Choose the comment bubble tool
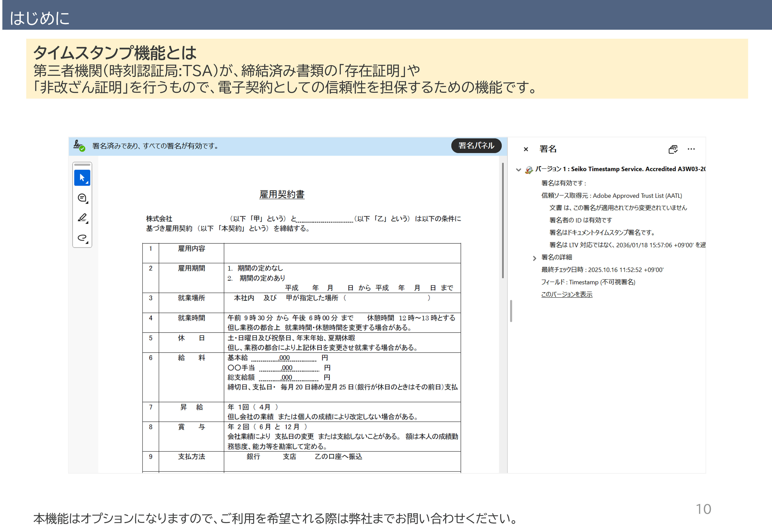Screen dimensions: 772x532 coord(82,198)
